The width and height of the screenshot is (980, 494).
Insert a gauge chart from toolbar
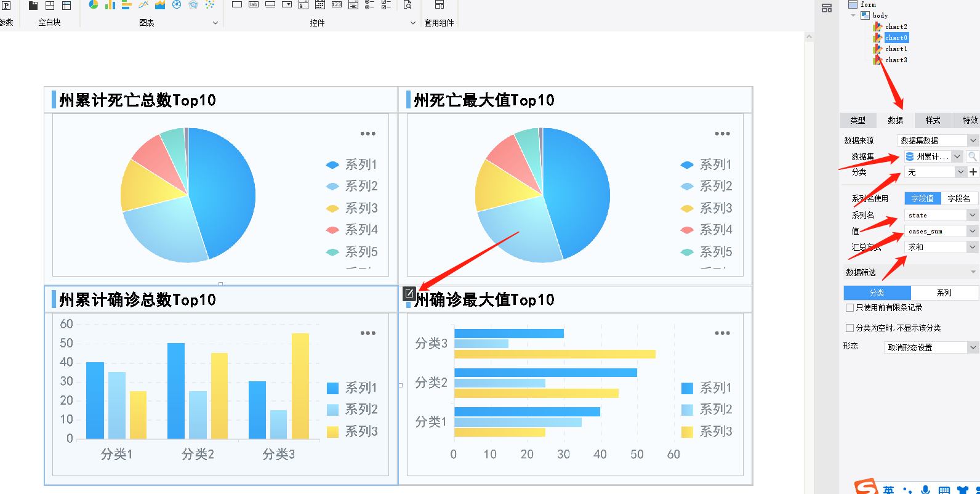pos(177,5)
